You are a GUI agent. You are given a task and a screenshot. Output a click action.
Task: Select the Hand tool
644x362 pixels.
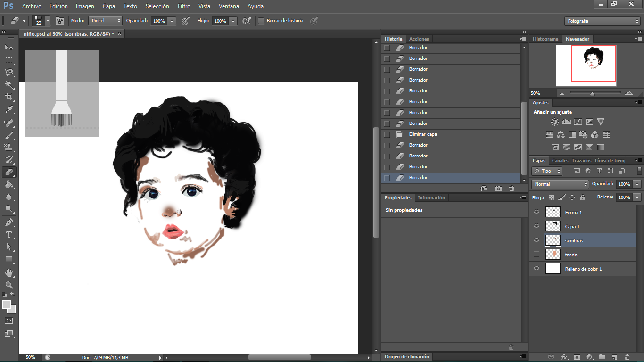[9, 273]
